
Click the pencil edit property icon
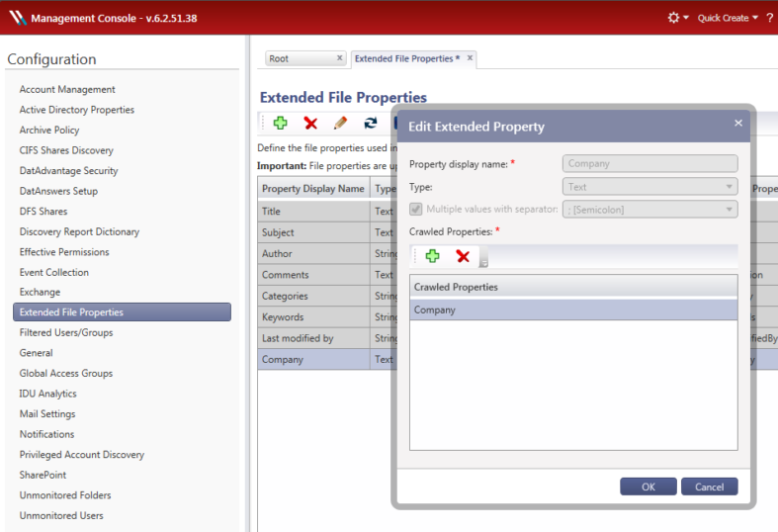340,123
